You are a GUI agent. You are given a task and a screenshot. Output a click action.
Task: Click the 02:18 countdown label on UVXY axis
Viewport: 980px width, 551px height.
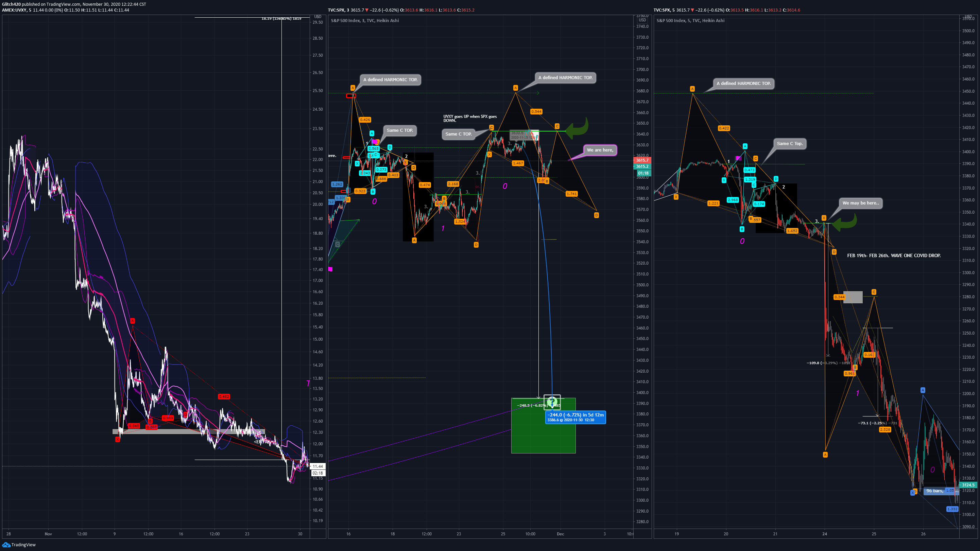(x=318, y=473)
